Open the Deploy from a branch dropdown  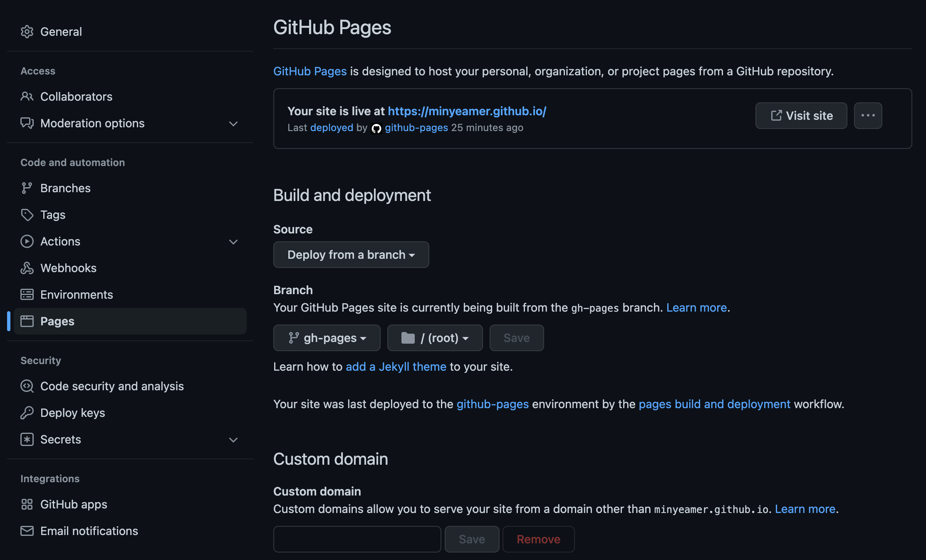pyautogui.click(x=351, y=254)
